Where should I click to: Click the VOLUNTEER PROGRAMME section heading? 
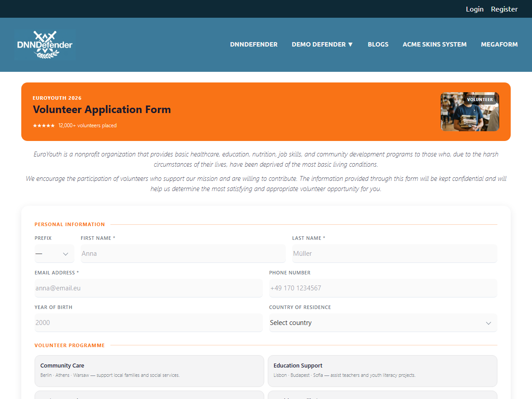[x=70, y=345]
